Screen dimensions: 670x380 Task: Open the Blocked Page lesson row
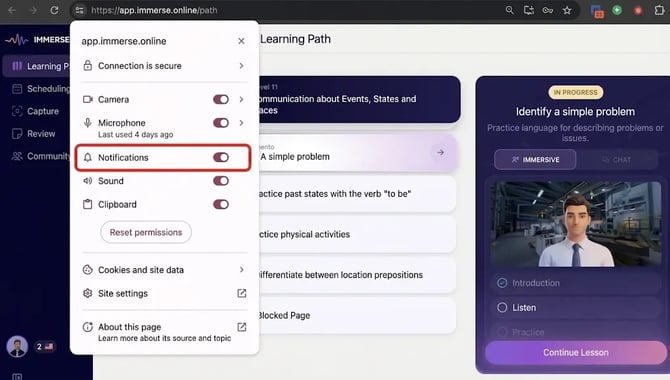[x=356, y=315]
